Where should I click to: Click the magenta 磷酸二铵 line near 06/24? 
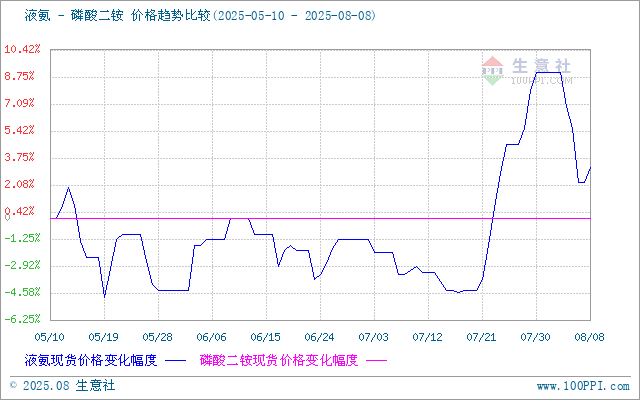tap(320, 219)
